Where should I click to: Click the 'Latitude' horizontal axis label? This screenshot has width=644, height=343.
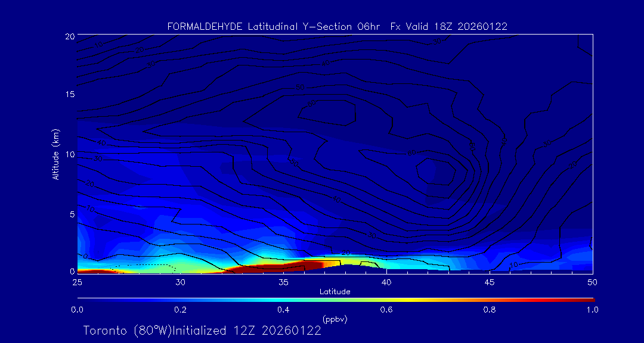335,292
